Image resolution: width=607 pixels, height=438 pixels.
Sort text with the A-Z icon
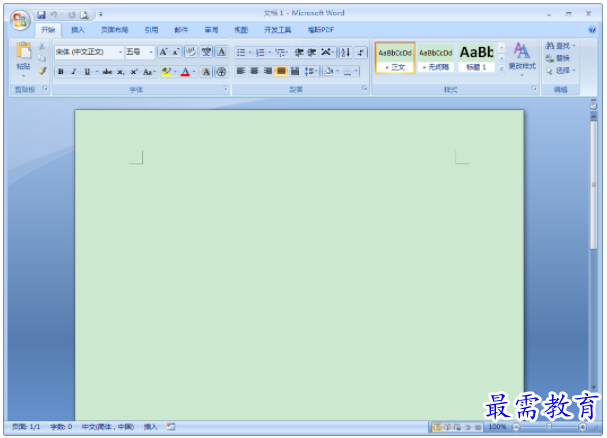point(345,52)
